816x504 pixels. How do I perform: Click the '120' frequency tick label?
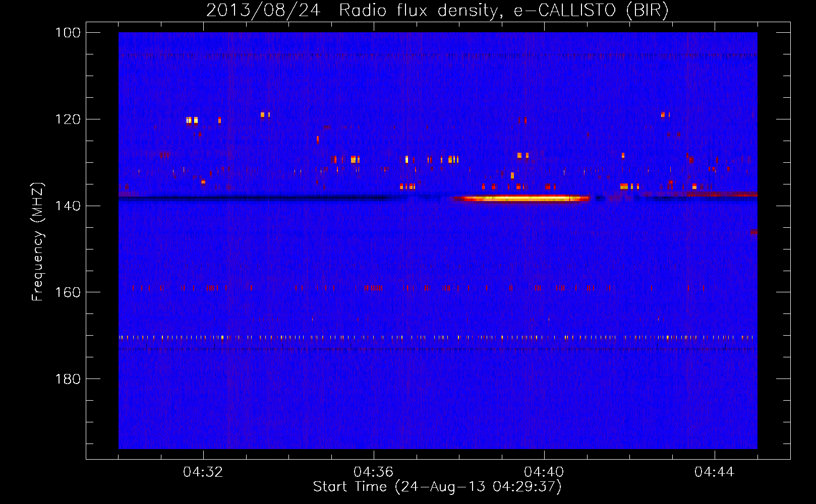pos(68,119)
